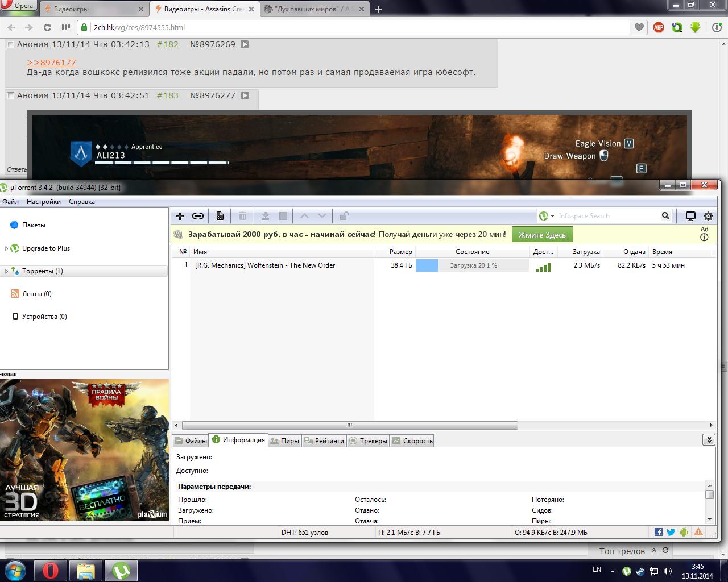Open Opera Speed Dial grid icon
The width and height of the screenshot is (728, 582).
pos(65,27)
